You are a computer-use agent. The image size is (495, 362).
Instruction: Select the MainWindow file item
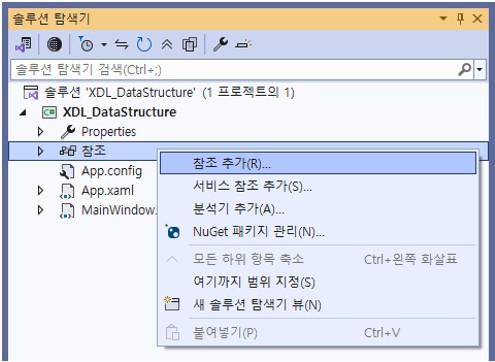pos(119,210)
